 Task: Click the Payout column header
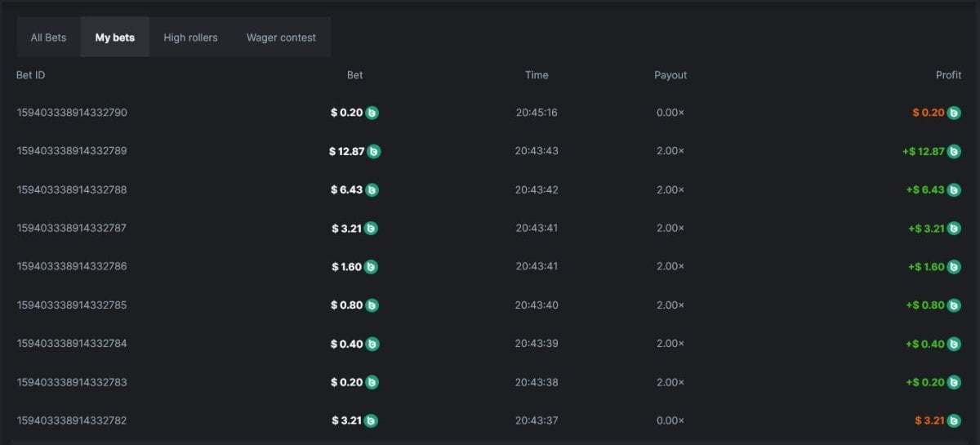point(670,75)
